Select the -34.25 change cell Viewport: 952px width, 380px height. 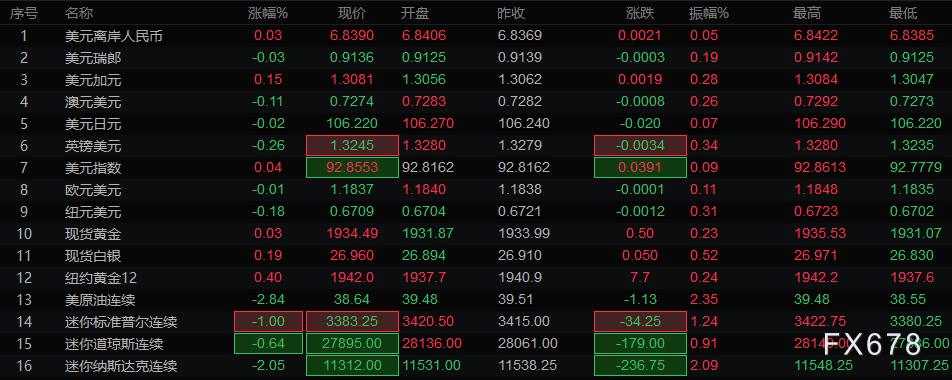(x=640, y=322)
